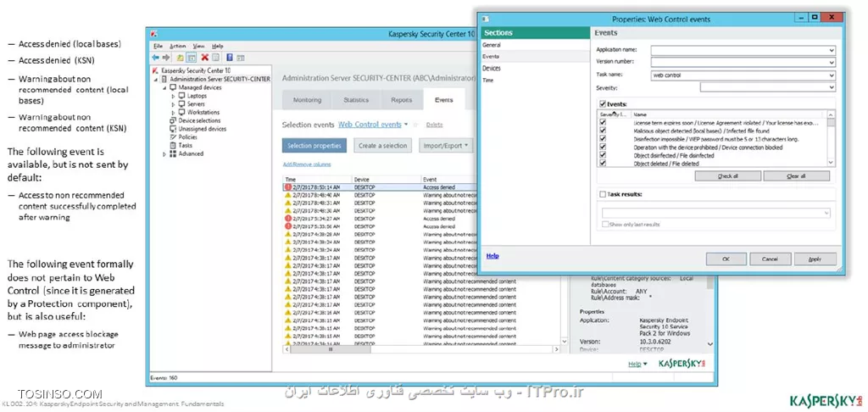Open the Web Control events selection link

pyautogui.click(x=370, y=125)
